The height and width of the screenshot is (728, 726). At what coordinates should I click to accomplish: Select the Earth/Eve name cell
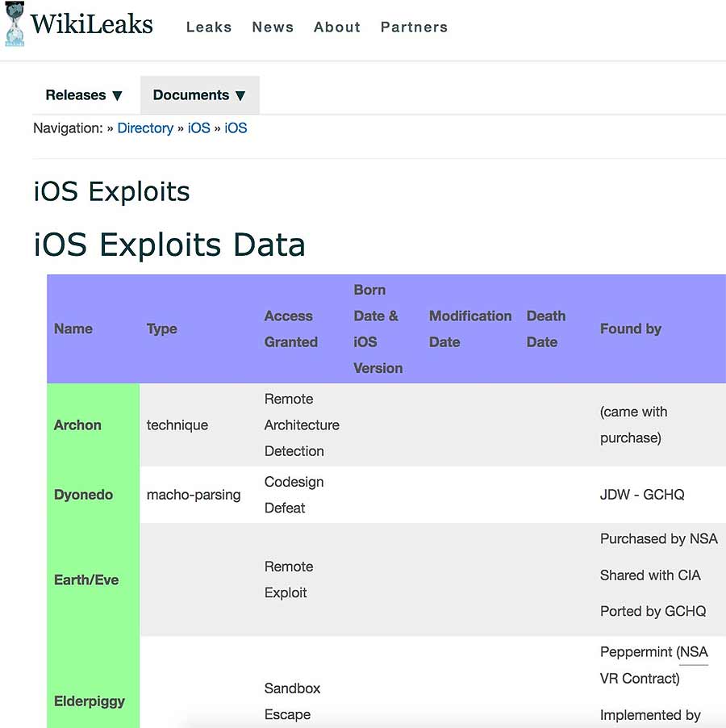tap(94, 579)
